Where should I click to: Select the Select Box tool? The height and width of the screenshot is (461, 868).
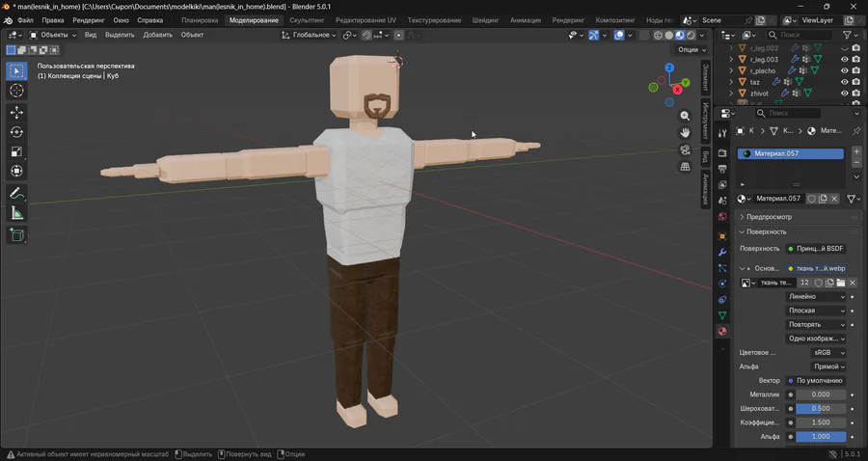point(16,71)
